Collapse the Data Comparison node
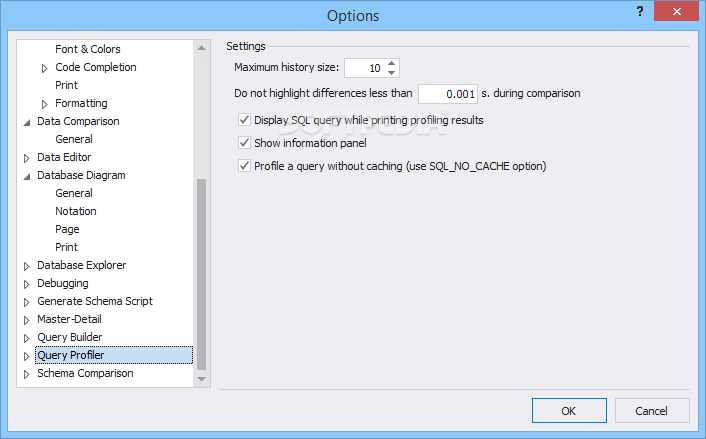The image size is (706, 439). pyautogui.click(x=27, y=122)
